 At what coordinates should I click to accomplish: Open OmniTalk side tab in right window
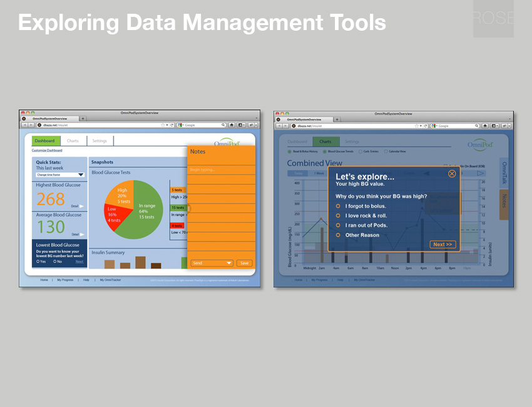click(x=504, y=173)
